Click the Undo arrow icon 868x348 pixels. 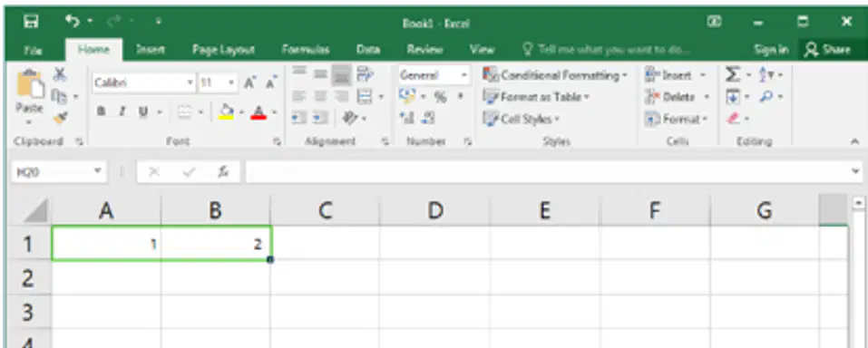(x=73, y=21)
